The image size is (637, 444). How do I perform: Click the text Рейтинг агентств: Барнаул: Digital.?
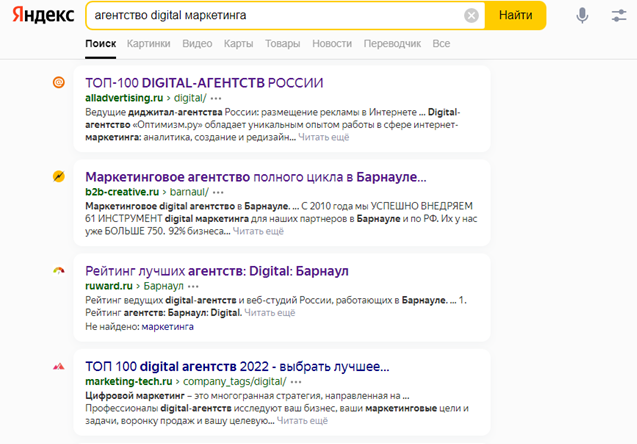tap(163, 313)
